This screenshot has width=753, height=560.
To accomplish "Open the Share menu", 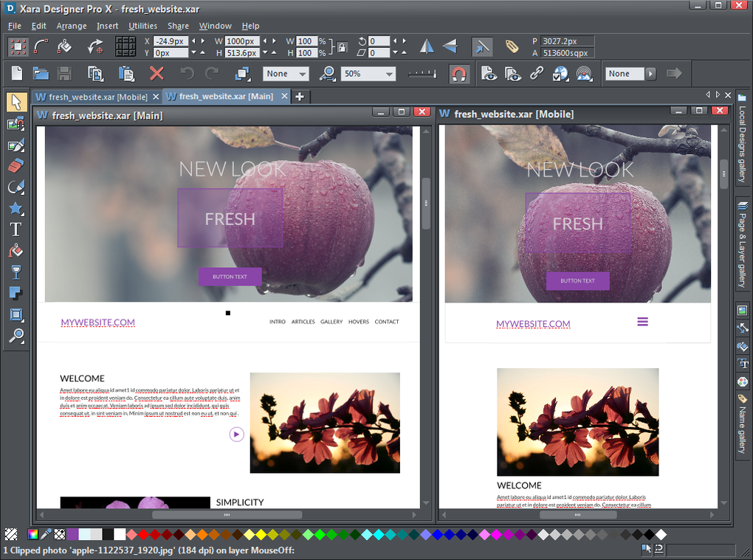I will click(x=178, y=26).
